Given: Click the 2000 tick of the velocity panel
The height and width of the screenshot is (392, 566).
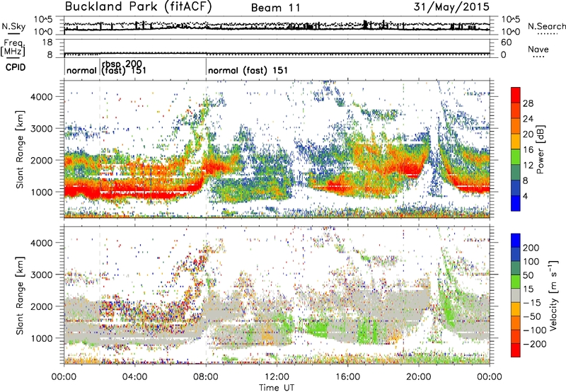Looking at the screenshot, I should (41, 306).
